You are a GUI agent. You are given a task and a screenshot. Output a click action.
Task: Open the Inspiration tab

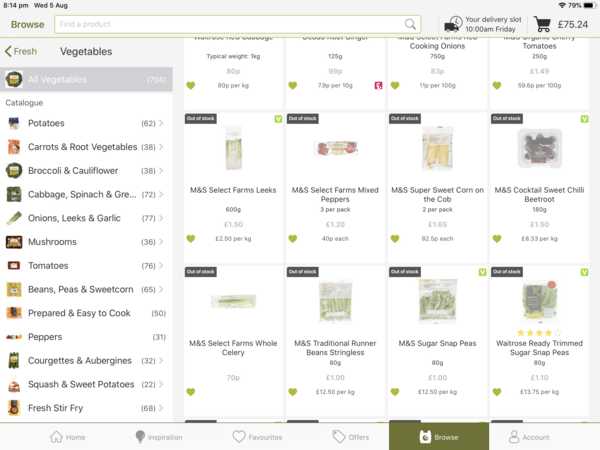tap(158, 437)
